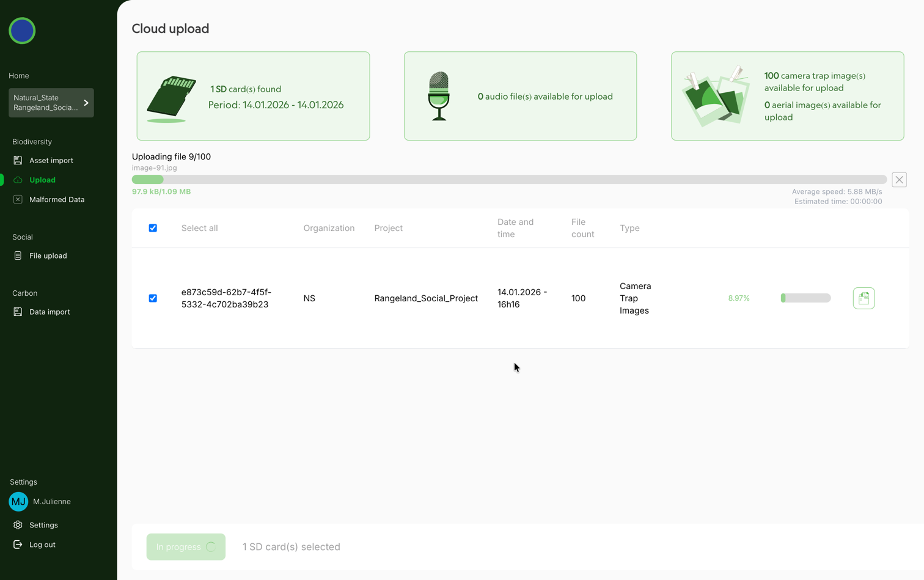Viewport: 924px width, 580px height.
Task: Click the MJ user avatar
Action: tap(18, 502)
